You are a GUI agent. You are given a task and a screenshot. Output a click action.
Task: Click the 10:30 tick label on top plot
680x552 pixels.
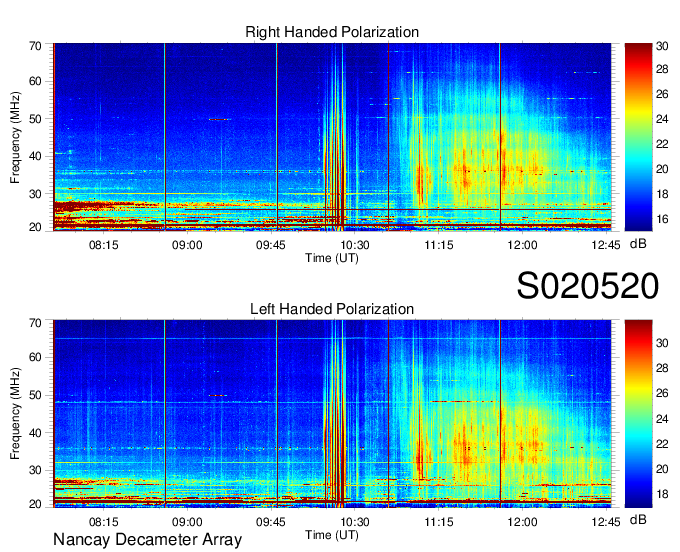coord(355,245)
